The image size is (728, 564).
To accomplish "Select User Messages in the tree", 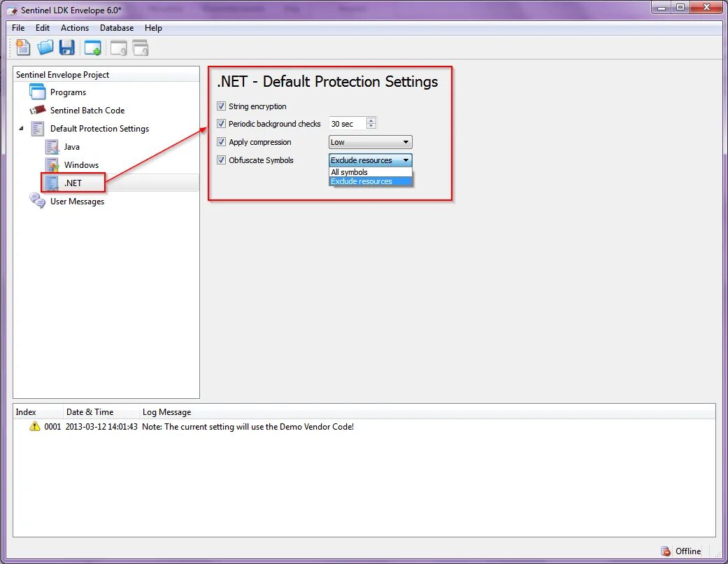I will pos(77,201).
